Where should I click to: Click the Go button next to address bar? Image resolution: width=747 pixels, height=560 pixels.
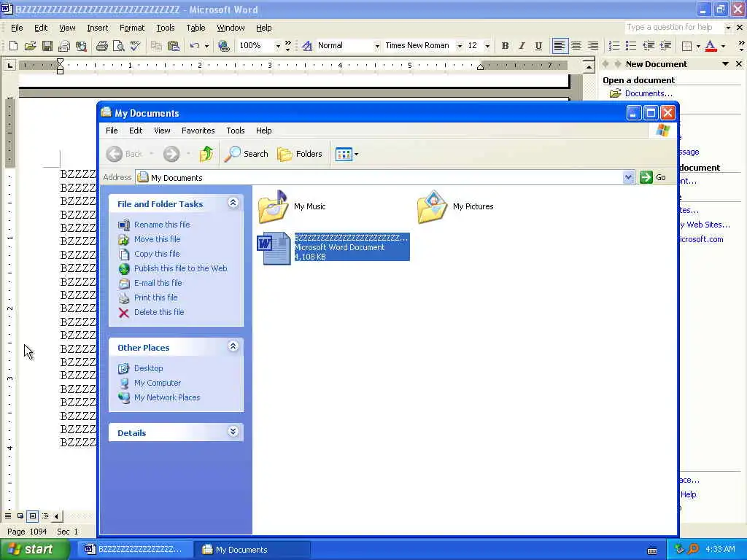(653, 177)
